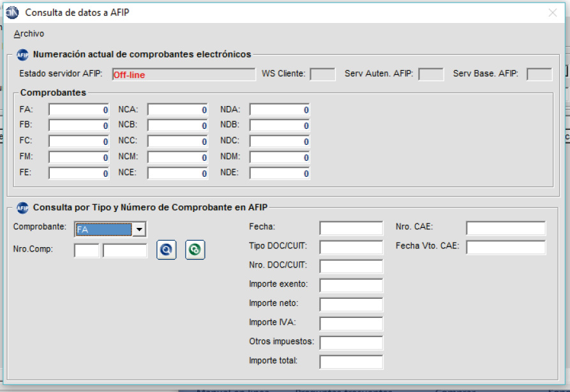The height and width of the screenshot is (392, 570).
Task: Click the Fecha Vto. CAE field
Action: tap(506, 247)
